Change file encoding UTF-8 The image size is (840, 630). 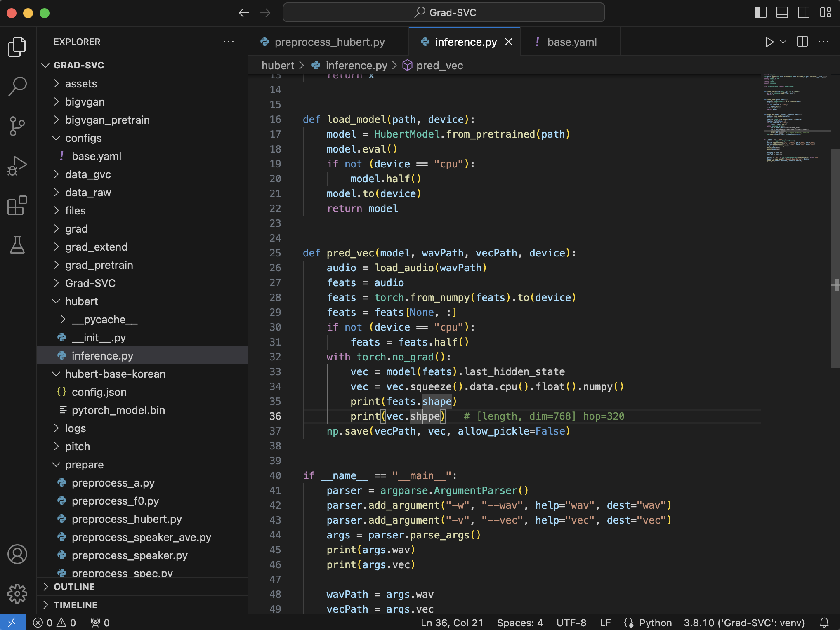pos(571,623)
